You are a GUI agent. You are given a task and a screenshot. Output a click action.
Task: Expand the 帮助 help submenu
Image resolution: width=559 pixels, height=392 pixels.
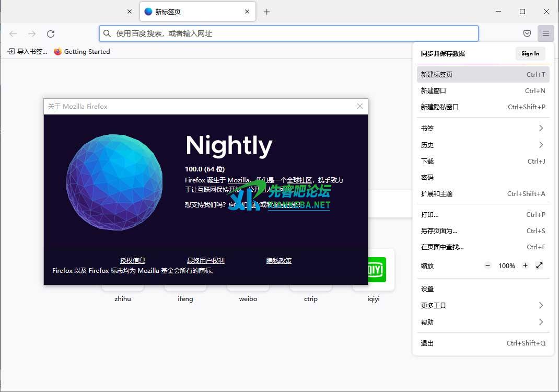pos(483,322)
